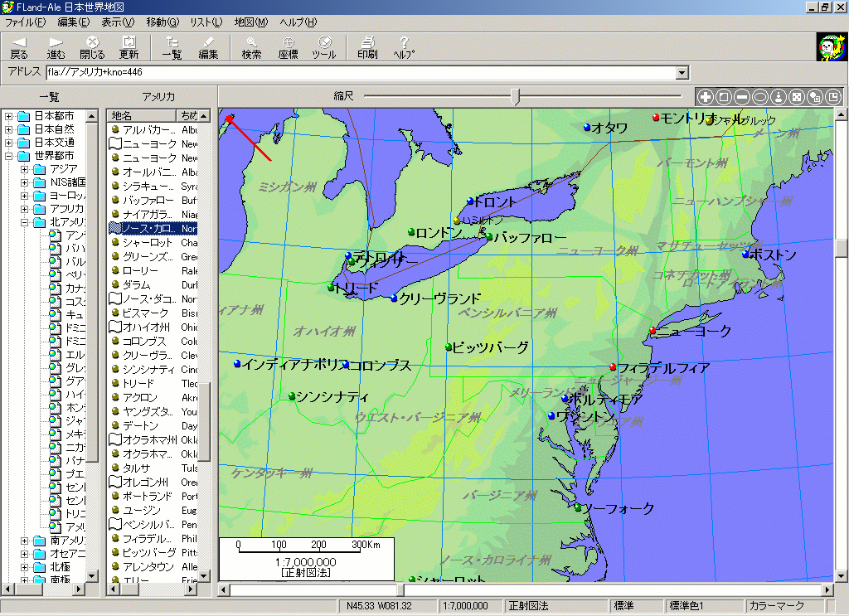849x616 pixels.
Task: Select バッファロー in the place list
Action: (x=153, y=201)
